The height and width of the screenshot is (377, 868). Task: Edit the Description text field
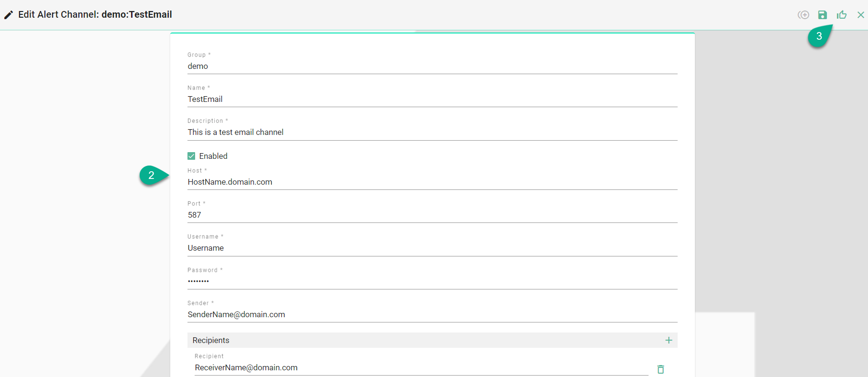pos(432,132)
